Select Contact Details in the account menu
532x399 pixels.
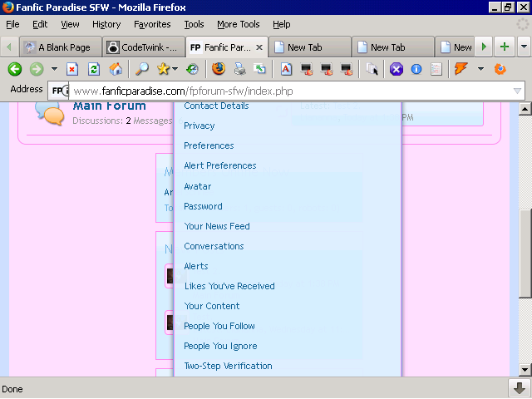216,106
